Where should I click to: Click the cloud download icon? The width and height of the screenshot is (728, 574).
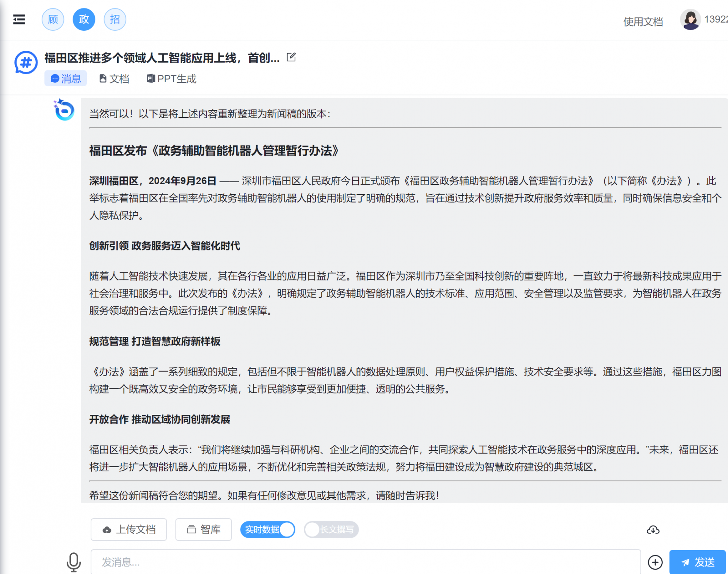point(653,530)
